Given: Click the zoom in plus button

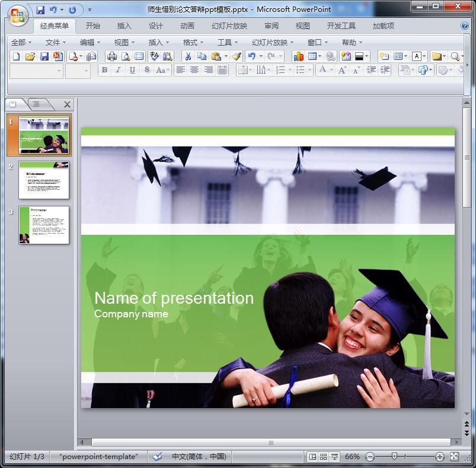Looking at the screenshot, I should 439,457.
